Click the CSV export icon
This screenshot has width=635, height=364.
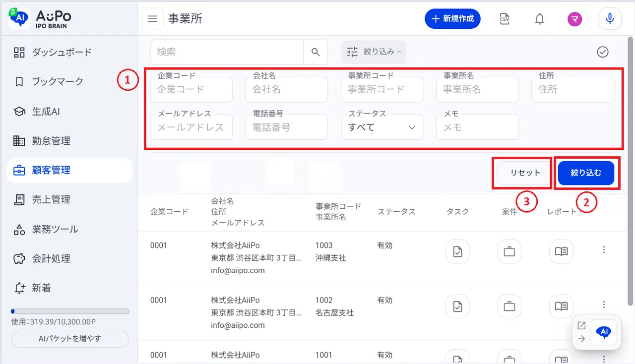(505, 19)
